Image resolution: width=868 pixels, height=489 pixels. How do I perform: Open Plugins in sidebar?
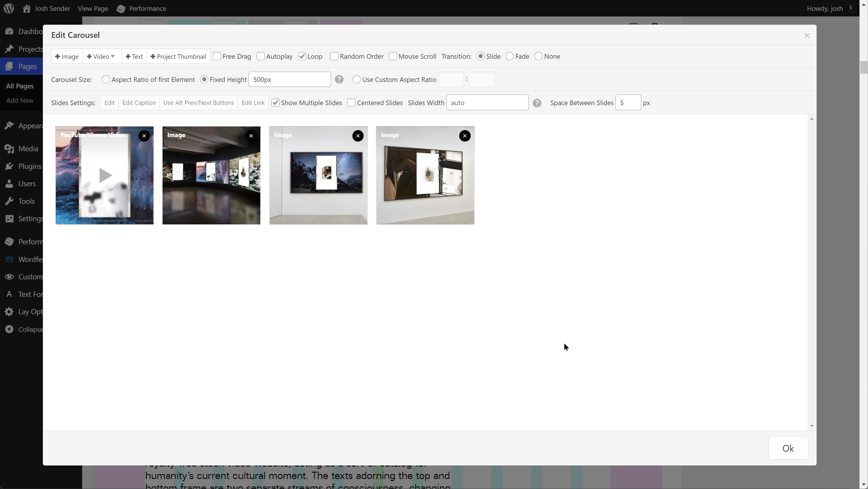[x=29, y=166]
